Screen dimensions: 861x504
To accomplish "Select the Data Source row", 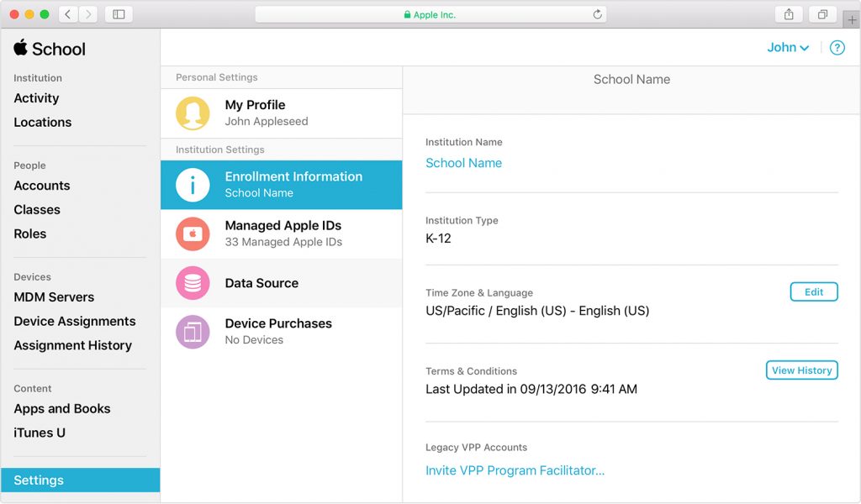I will (281, 283).
